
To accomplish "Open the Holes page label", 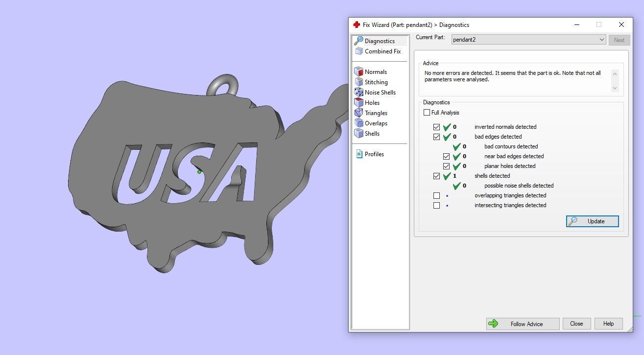I will point(372,103).
